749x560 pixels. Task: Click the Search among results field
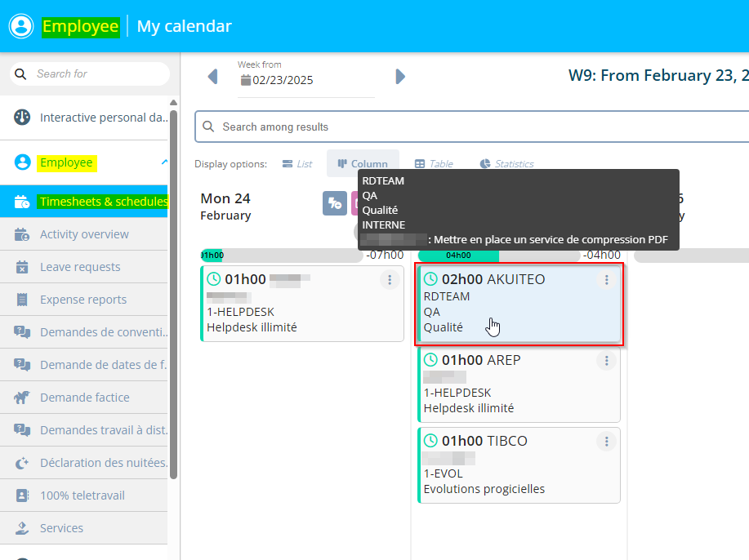click(x=474, y=127)
